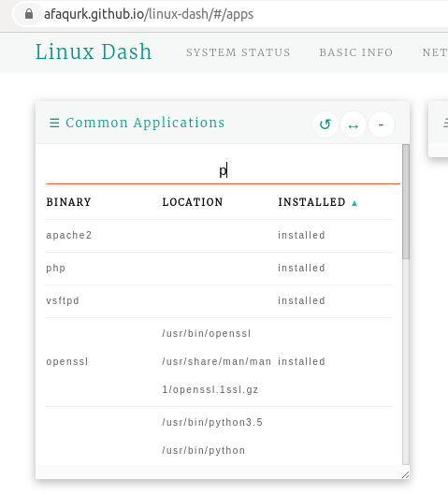Click the Common Applications widget title
The image size is (448, 495).
tap(145, 123)
